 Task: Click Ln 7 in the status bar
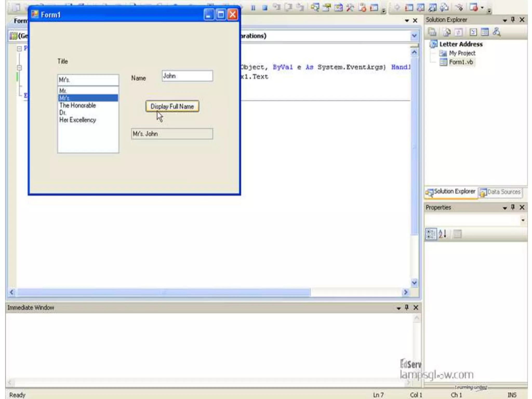point(378,395)
